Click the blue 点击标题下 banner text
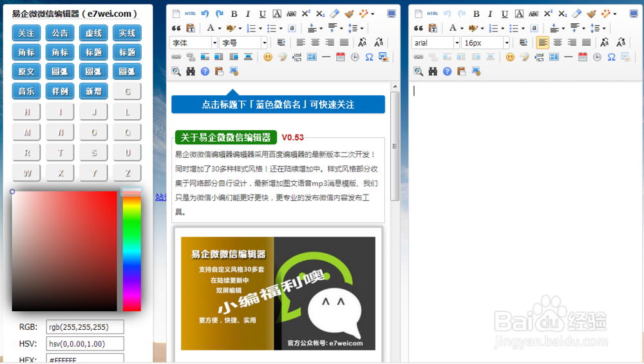 278,104
